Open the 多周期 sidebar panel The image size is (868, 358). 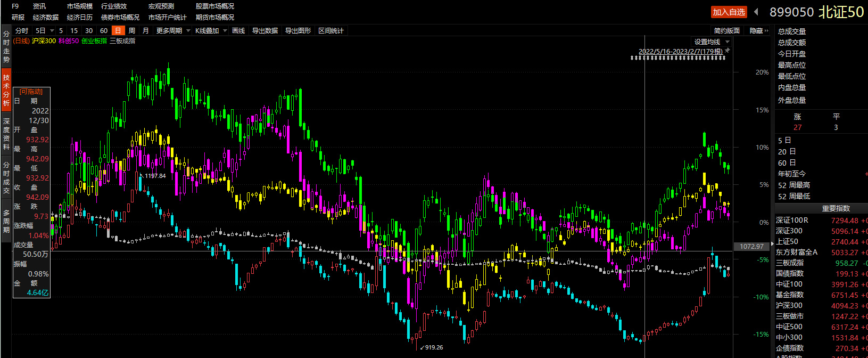coord(6,221)
